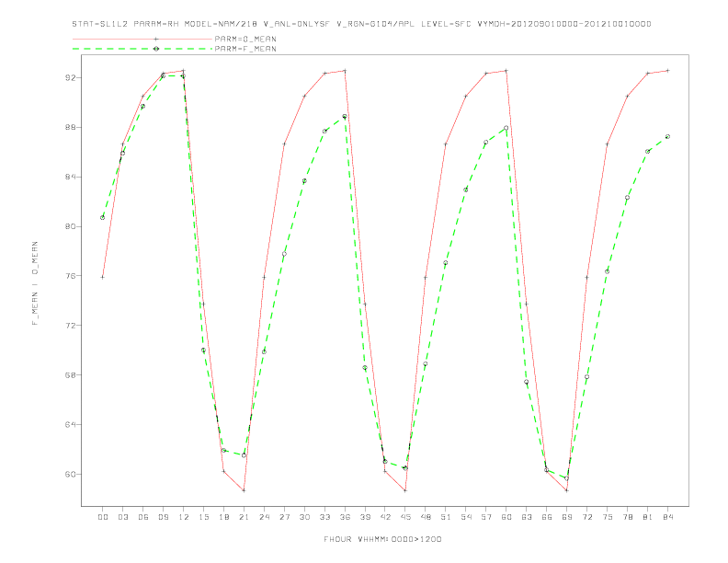Click the green F_MEAN circle at hour 75
Image resolution: width=728 pixels, height=563 pixels.
tap(607, 271)
